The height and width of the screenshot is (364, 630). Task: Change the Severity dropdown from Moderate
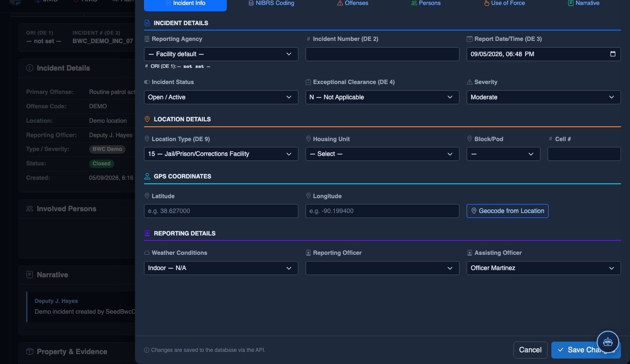(544, 97)
